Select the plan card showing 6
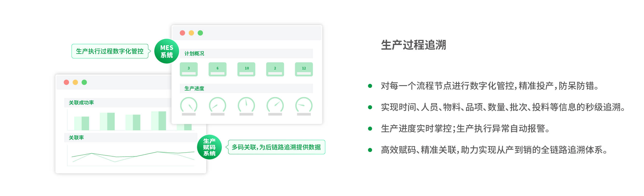This screenshot has width=644, height=196. pyautogui.click(x=218, y=69)
